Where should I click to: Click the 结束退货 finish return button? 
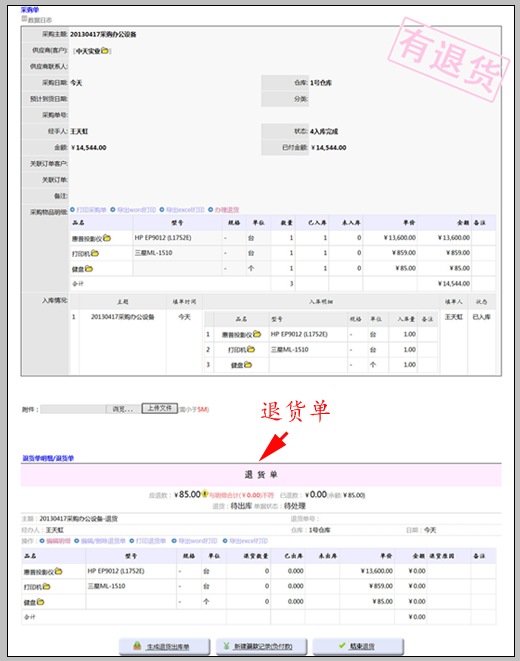coord(358,646)
